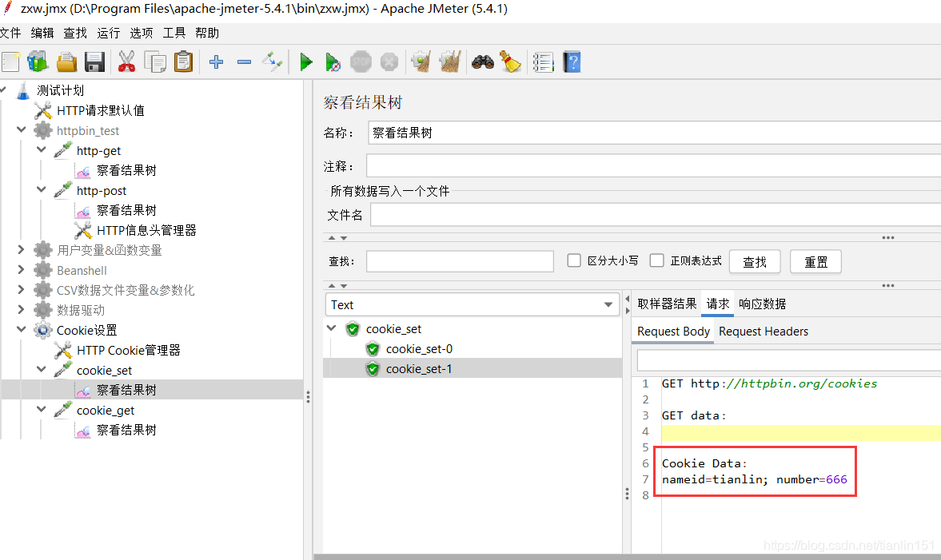
Task: Click the 重置 reset button
Action: pyautogui.click(x=815, y=262)
